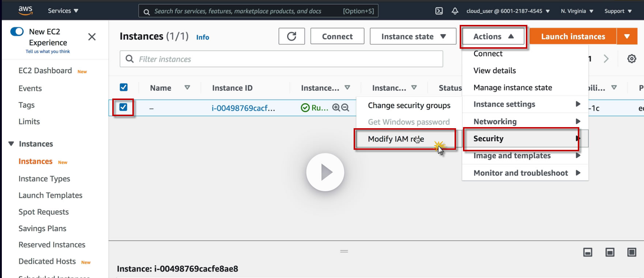Open the Launch instances split arrow

(x=627, y=36)
